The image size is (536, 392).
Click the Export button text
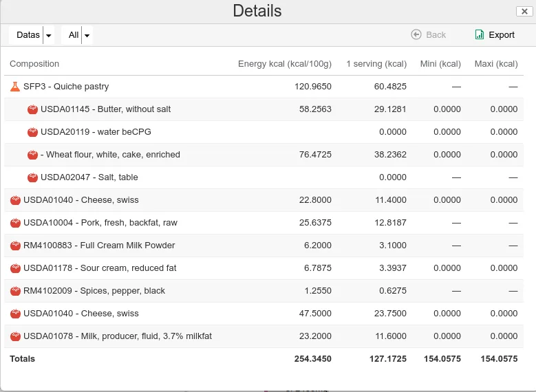[x=502, y=35]
